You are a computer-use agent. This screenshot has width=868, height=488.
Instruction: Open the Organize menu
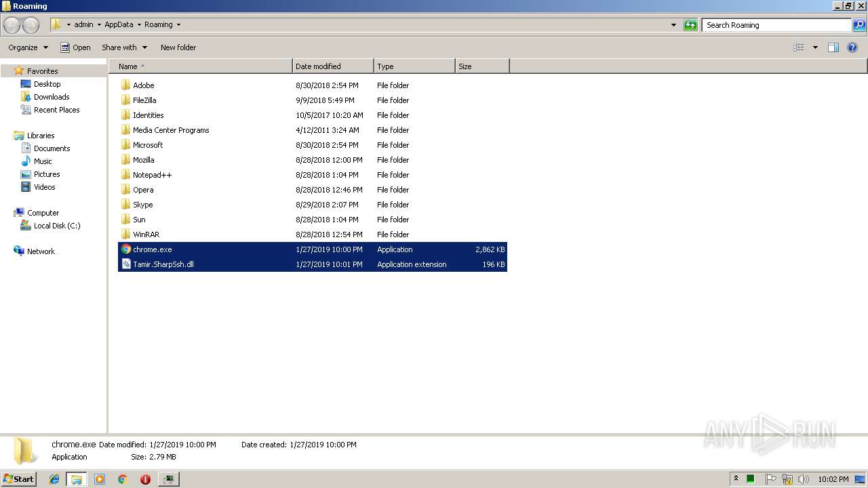[x=28, y=47]
